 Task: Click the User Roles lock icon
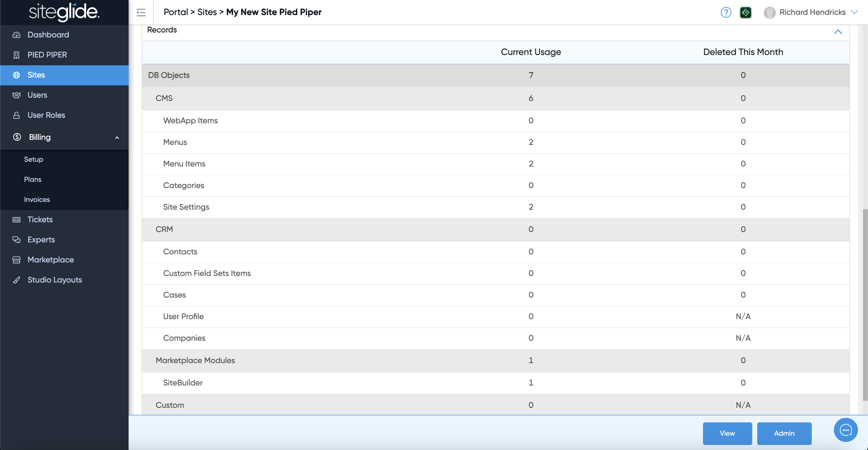(x=16, y=115)
